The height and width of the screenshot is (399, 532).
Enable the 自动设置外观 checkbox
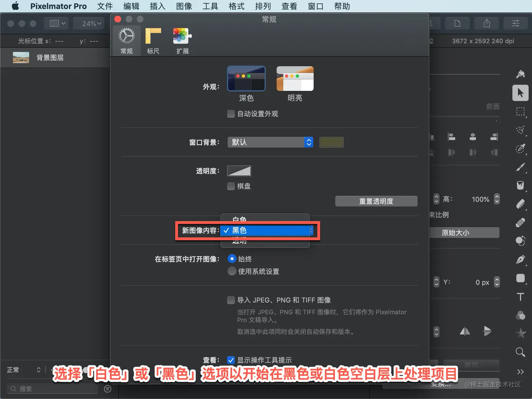(231, 114)
